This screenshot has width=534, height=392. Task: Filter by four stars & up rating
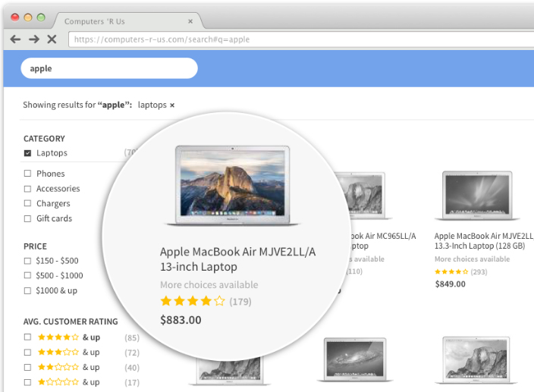click(28, 337)
